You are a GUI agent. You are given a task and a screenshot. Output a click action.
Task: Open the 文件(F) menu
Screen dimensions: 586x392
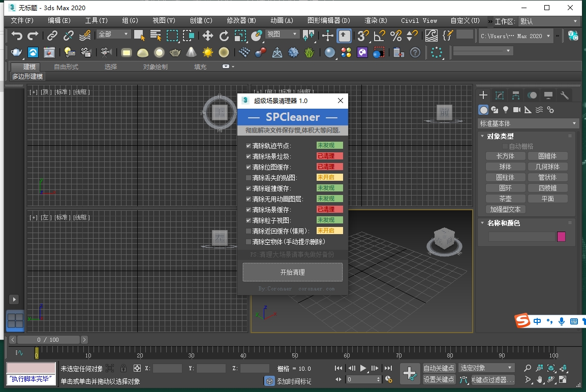click(x=22, y=20)
